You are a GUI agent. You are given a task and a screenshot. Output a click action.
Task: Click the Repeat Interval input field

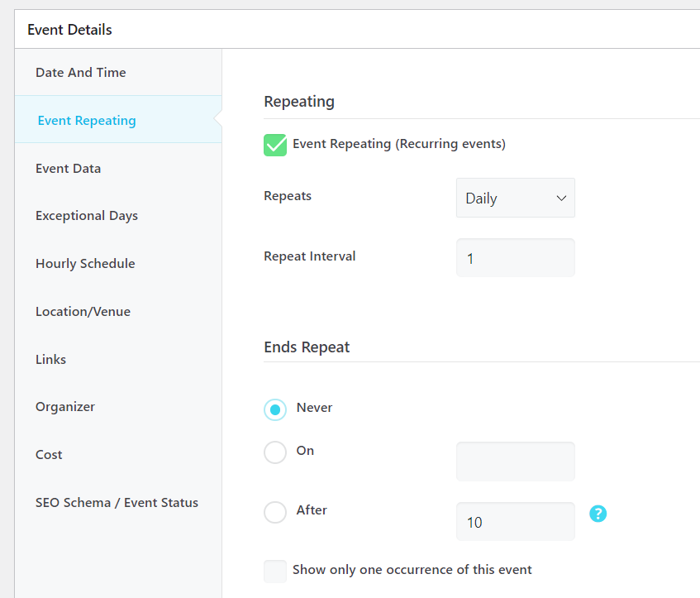tap(515, 258)
